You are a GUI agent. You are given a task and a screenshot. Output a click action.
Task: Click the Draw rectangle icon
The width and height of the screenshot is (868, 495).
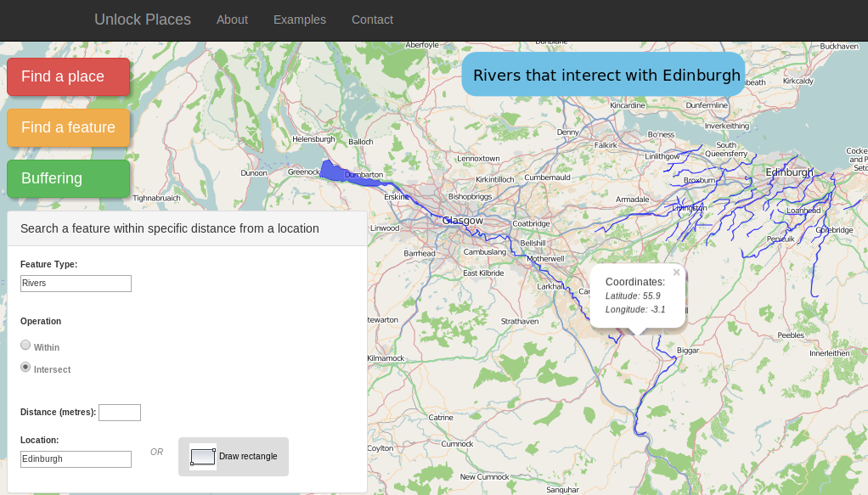click(x=203, y=457)
